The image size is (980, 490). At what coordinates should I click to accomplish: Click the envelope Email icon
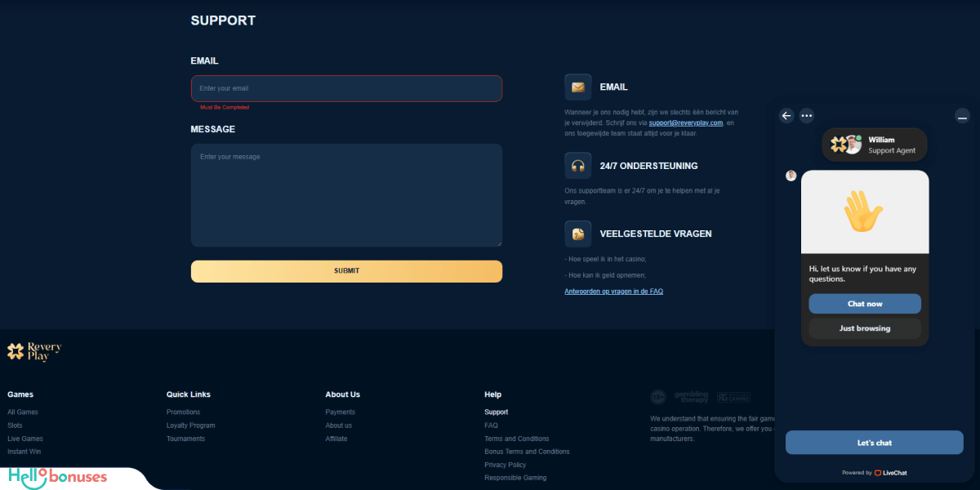pos(578,87)
